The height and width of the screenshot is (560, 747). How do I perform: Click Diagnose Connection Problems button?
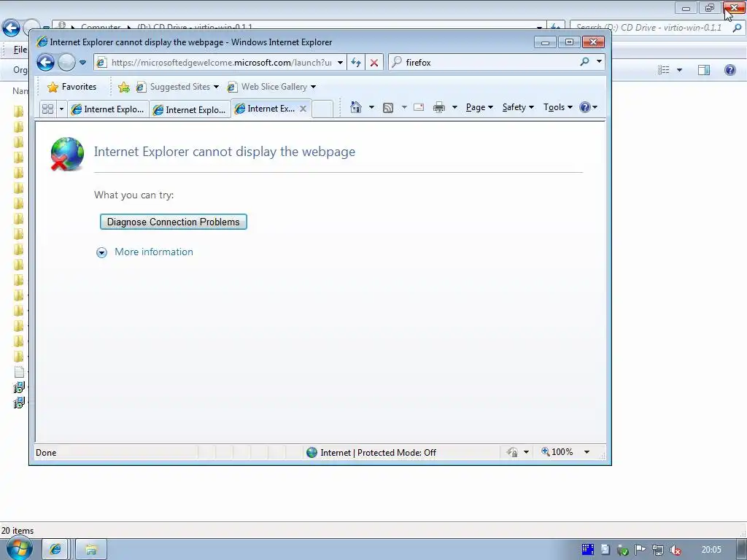174,222
